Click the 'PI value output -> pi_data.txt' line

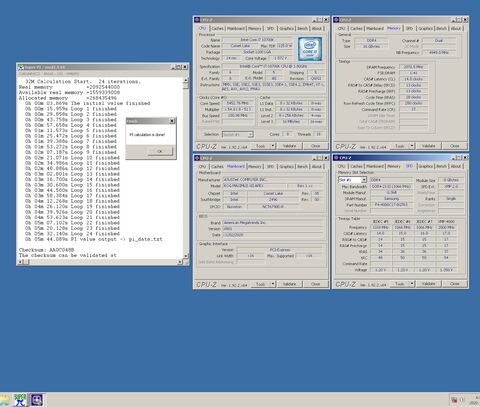point(94,239)
